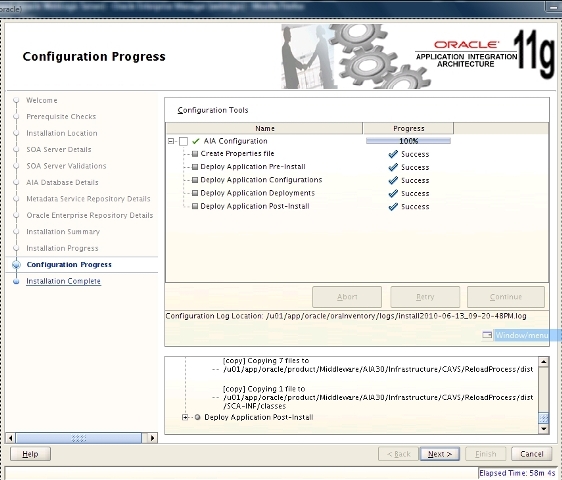Image resolution: width=562 pixels, height=480 pixels.
Task: Click the Installation Complete step bullet icon
Action: (x=16, y=281)
